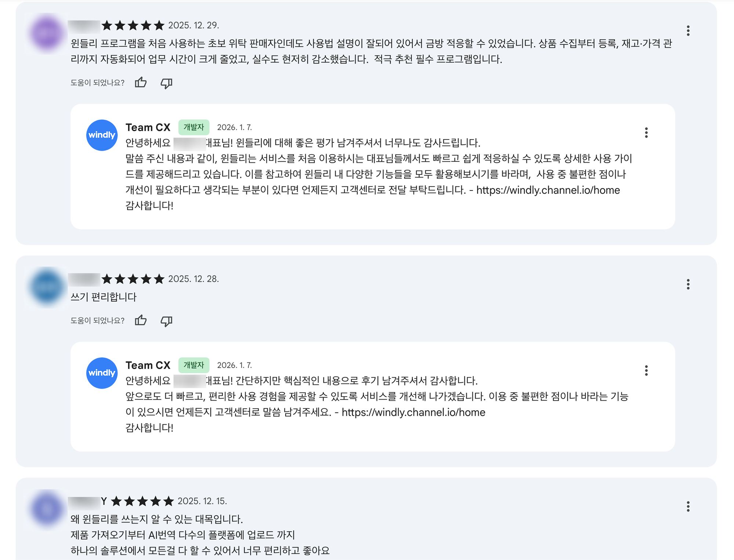Image resolution: width=734 pixels, height=560 pixels.
Task: Open the overflow menu on the first Team CX reply
Action: click(x=646, y=133)
